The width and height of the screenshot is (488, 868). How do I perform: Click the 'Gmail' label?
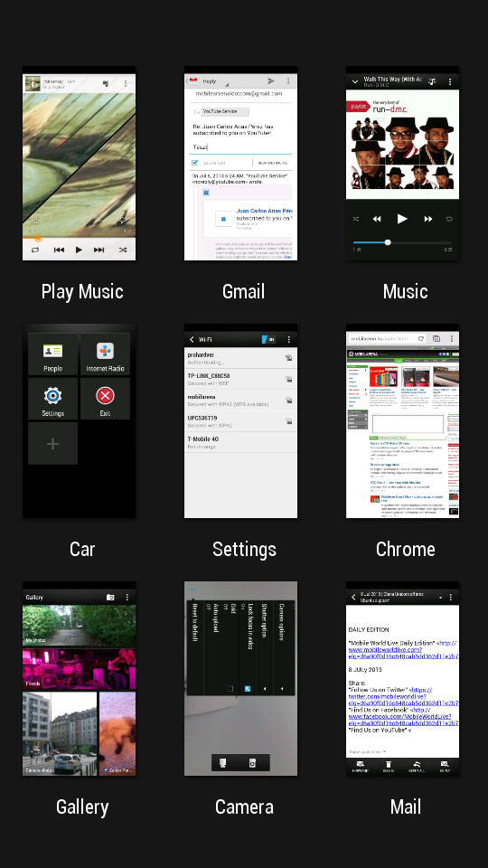[243, 292]
